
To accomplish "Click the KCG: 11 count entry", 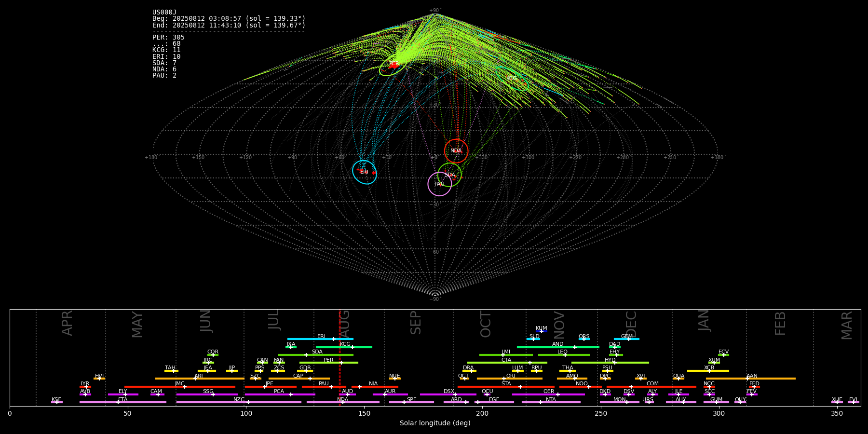I will (x=166, y=50).
